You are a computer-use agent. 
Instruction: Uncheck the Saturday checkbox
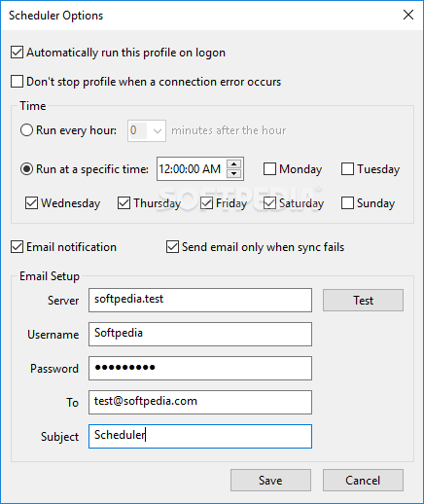[x=269, y=203]
